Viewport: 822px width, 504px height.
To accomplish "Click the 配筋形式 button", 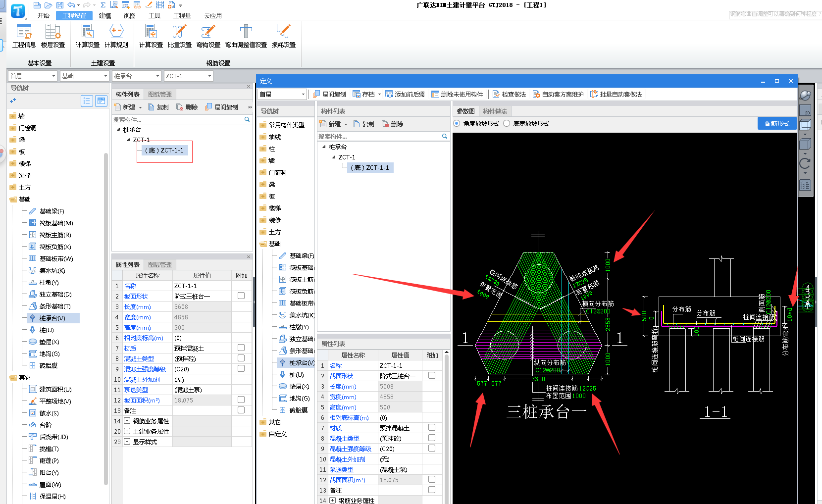I will click(x=777, y=123).
